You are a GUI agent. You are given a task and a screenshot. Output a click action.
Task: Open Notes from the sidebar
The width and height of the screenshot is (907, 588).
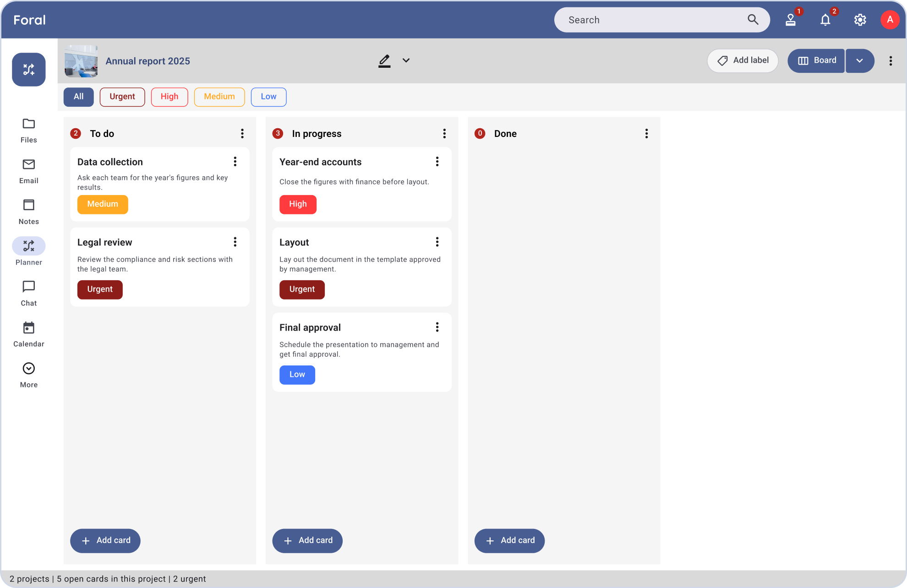pos(28,212)
